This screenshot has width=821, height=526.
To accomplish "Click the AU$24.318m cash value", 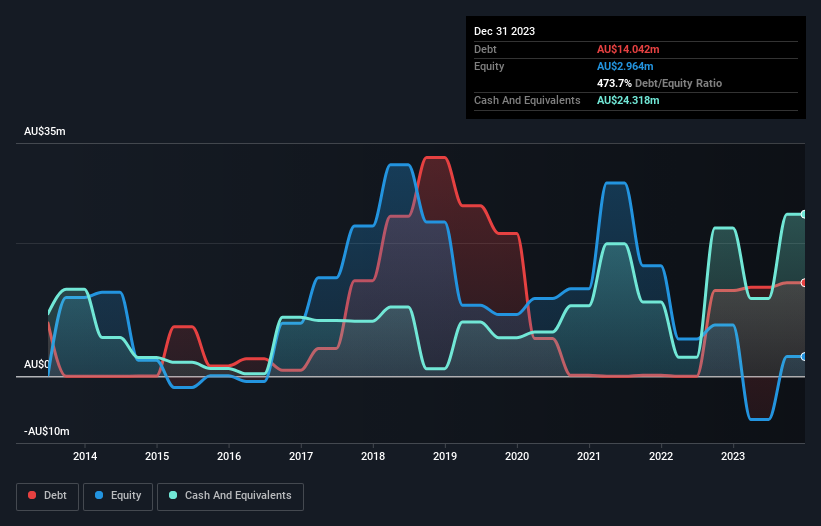I will (x=628, y=100).
